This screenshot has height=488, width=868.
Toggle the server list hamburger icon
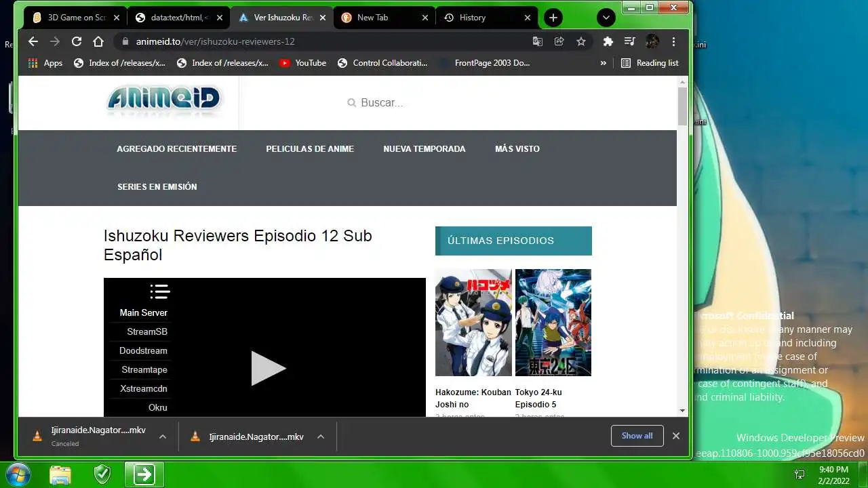159,292
